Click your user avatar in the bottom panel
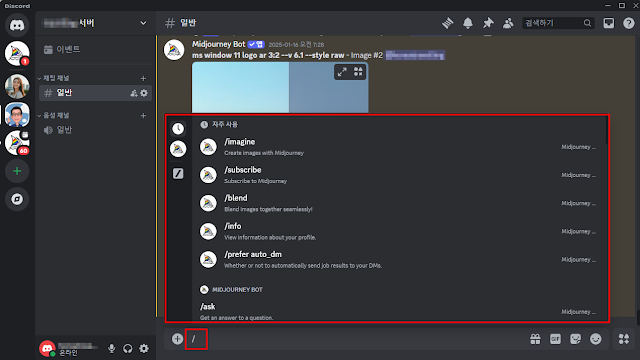The image size is (640, 360). point(47,348)
